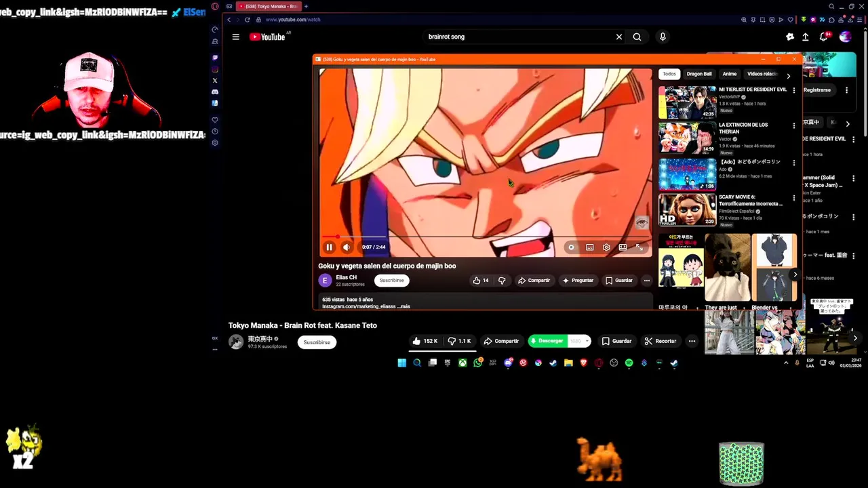Switch popup player to theater mode
868x488 pixels.
[623, 247]
